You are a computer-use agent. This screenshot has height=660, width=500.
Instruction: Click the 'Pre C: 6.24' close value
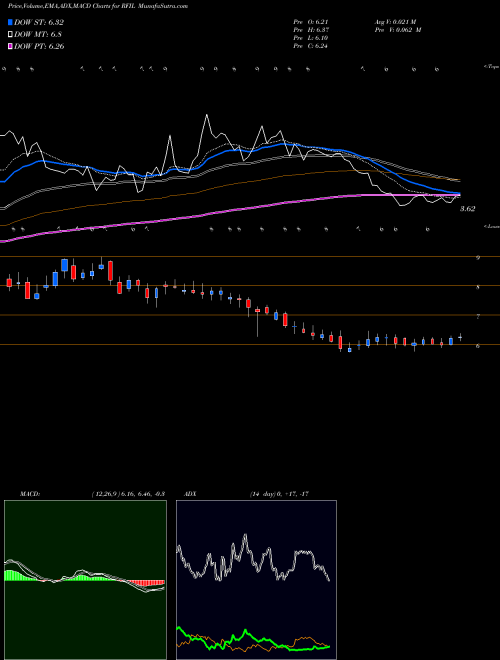[x=311, y=46]
